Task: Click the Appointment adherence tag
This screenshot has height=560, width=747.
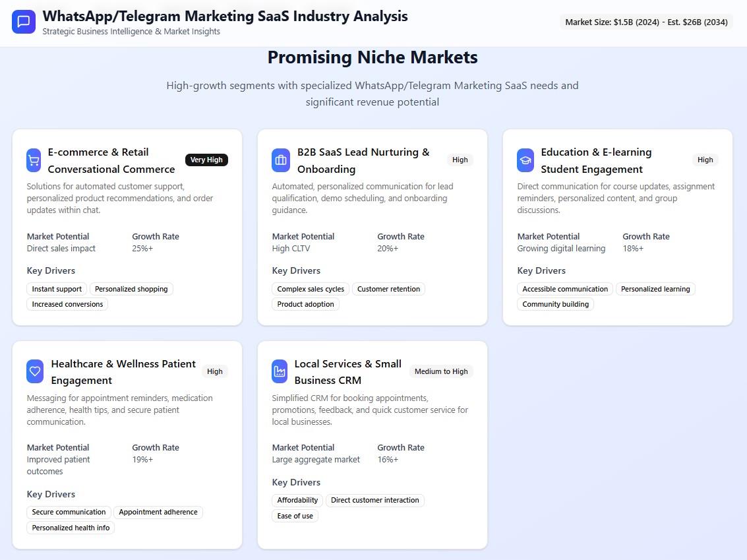Action: [158, 512]
